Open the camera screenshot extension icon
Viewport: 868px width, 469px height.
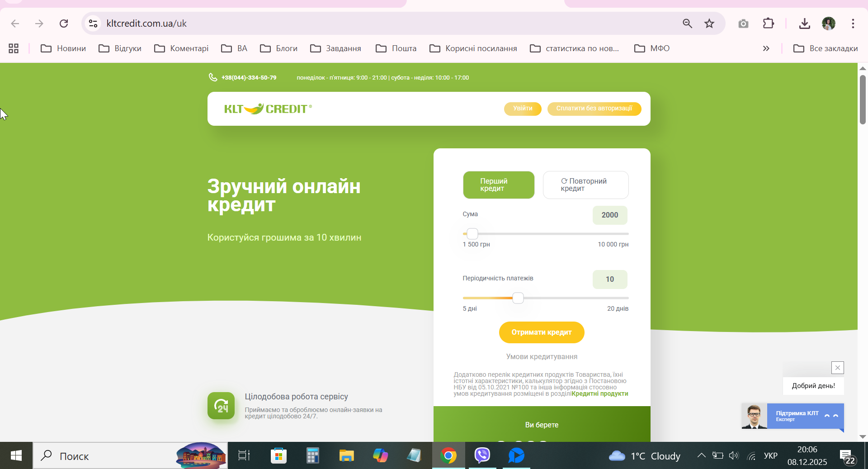click(x=743, y=24)
